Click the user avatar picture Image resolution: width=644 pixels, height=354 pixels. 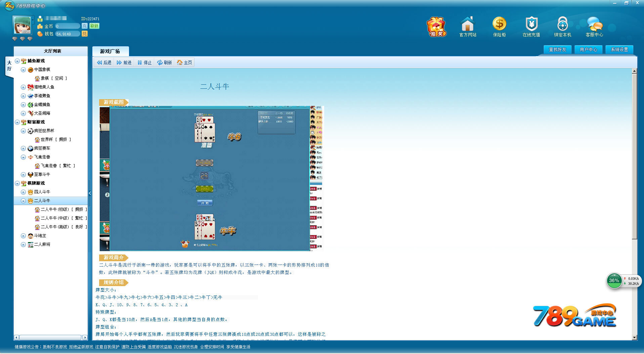[22, 25]
